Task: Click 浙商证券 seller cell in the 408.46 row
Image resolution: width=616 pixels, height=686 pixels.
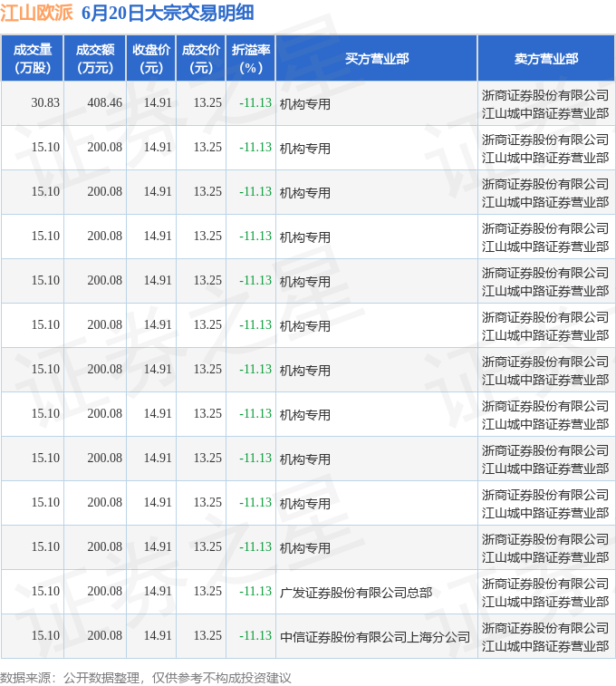Action: [x=545, y=104]
